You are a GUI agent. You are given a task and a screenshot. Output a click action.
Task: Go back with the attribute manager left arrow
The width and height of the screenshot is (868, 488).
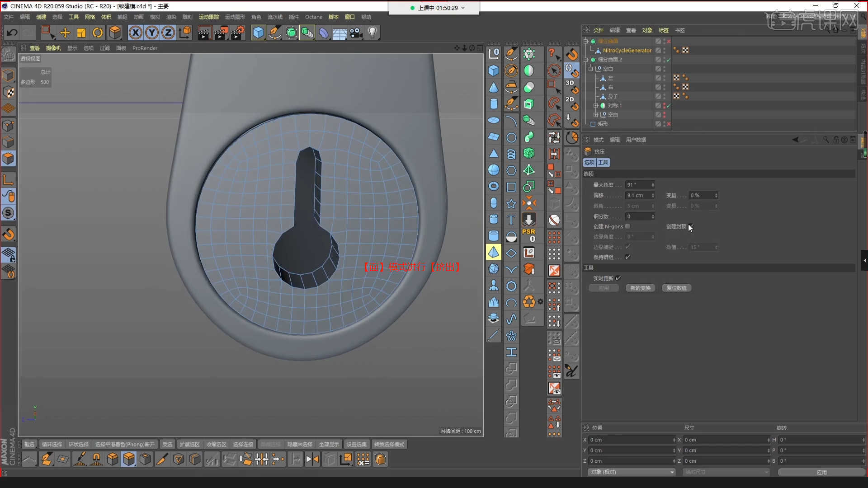(795, 140)
